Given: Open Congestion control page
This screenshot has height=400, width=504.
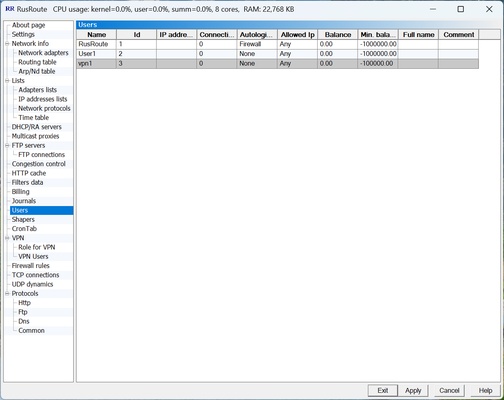Looking at the screenshot, I should pyautogui.click(x=39, y=164).
